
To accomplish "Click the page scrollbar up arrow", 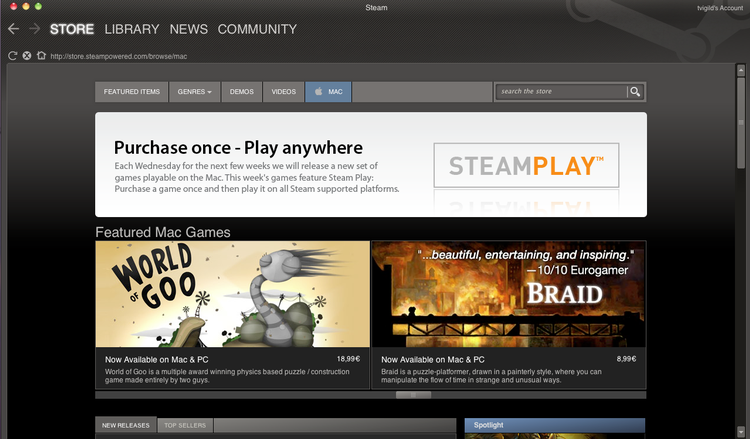I will (x=740, y=71).
